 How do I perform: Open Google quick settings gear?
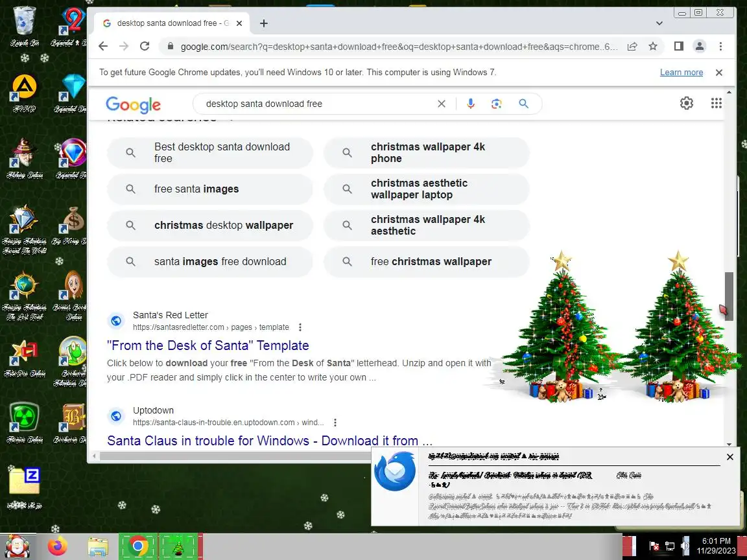[687, 103]
